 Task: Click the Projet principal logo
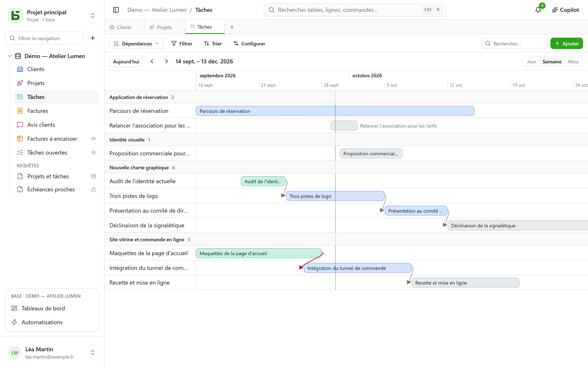16,15
